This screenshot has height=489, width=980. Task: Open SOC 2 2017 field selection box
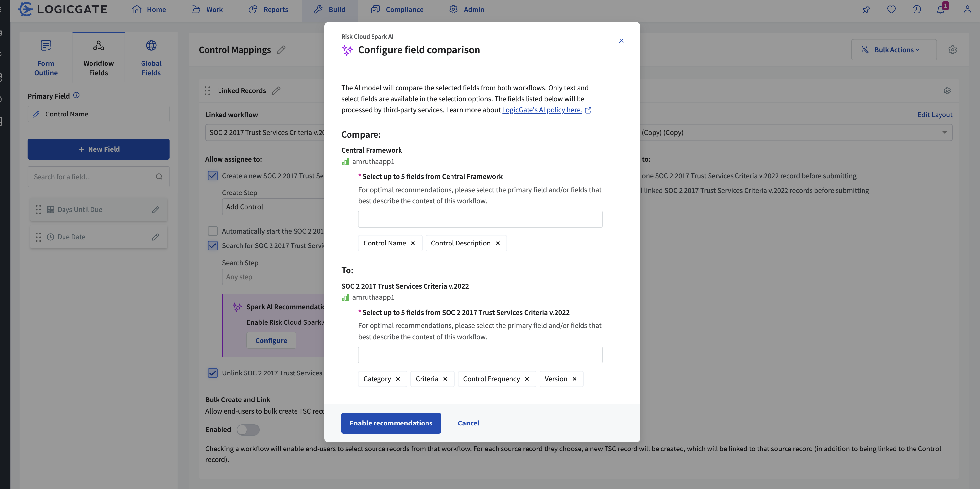480,355
